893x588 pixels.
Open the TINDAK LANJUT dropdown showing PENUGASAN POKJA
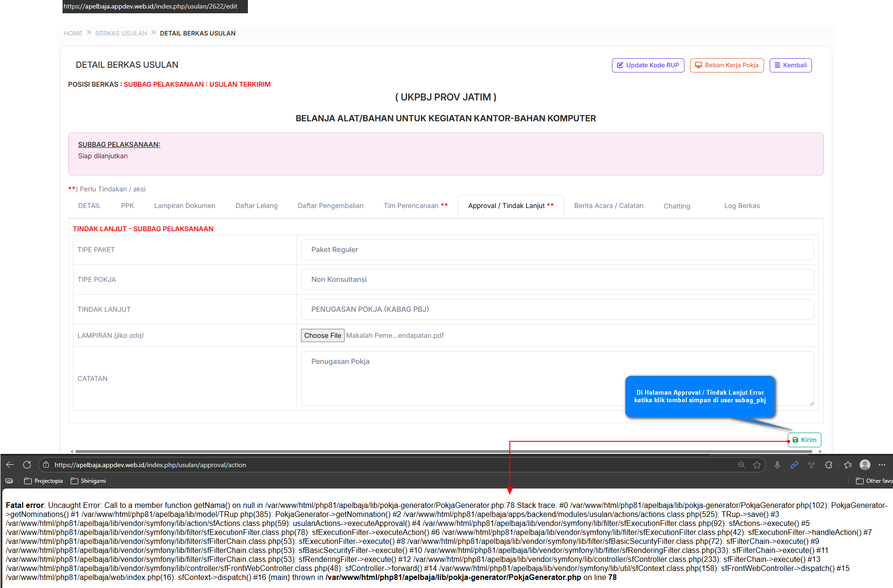point(557,309)
